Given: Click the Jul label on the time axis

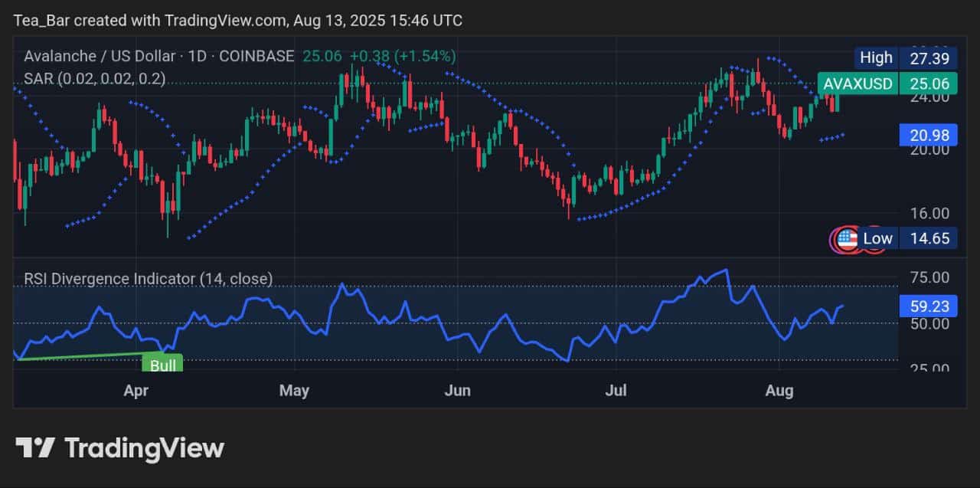Looking at the screenshot, I should click(616, 391).
